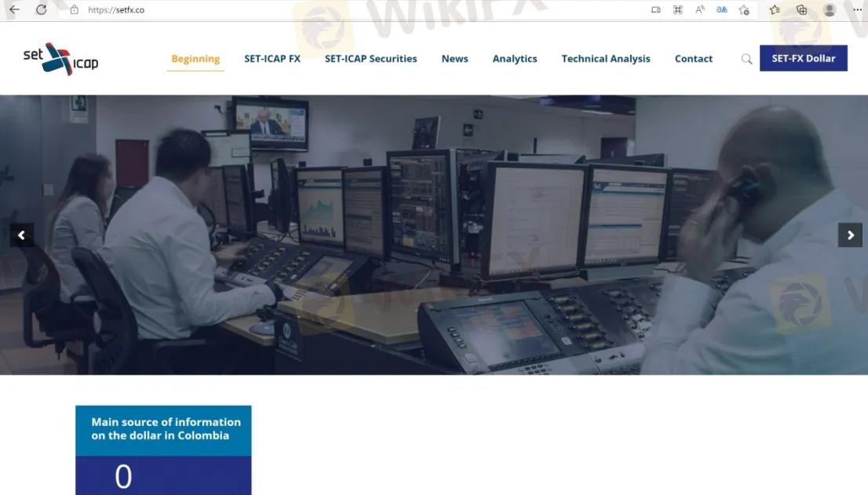Open the Technical Analysis page

(605, 59)
